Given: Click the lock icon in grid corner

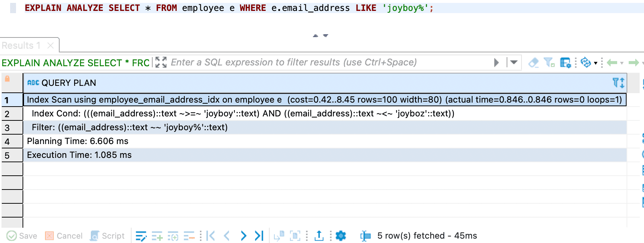Looking at the screenshot, I should pos(7,79).
